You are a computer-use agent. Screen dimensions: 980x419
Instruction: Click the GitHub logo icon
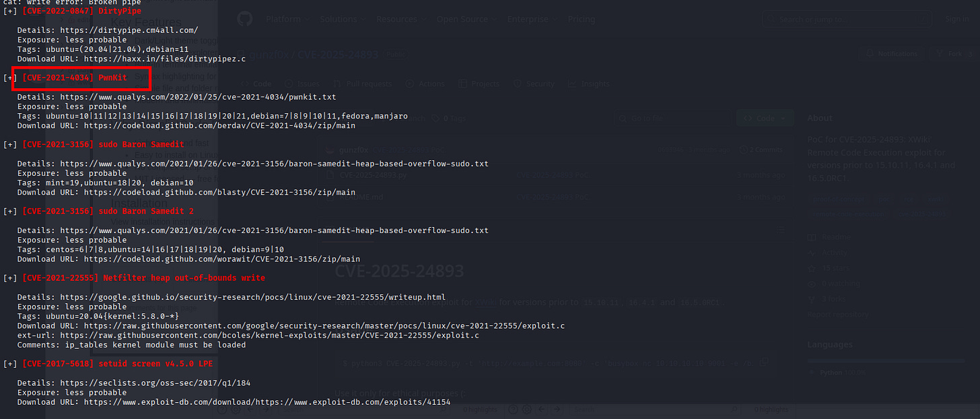click(244, 19)
